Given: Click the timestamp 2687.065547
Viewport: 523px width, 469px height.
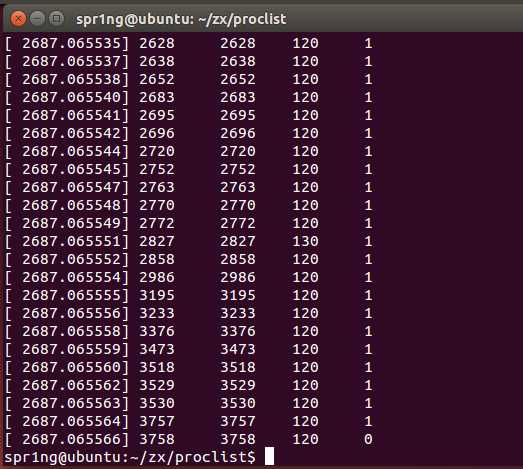Looking at the screenshot, I should point(71,187).
